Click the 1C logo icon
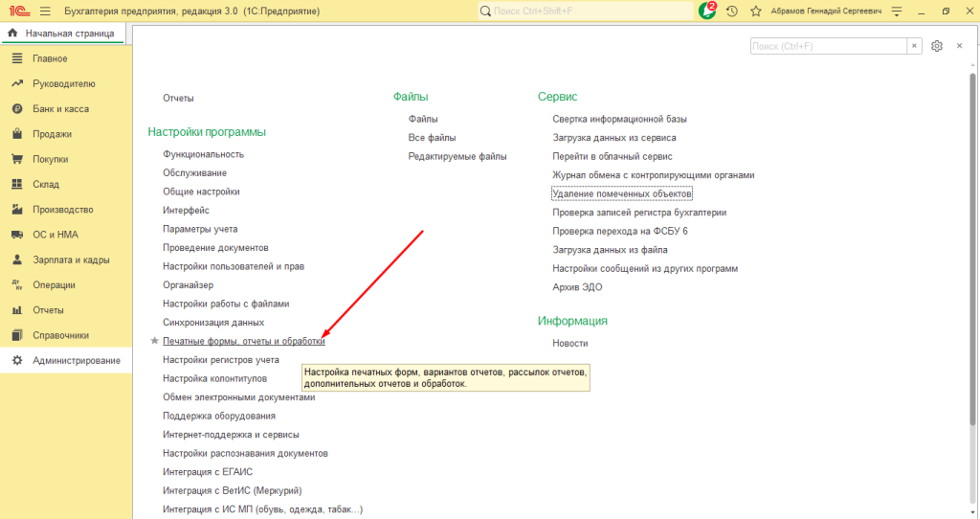 pyautogui.click(x=16, y=11)
